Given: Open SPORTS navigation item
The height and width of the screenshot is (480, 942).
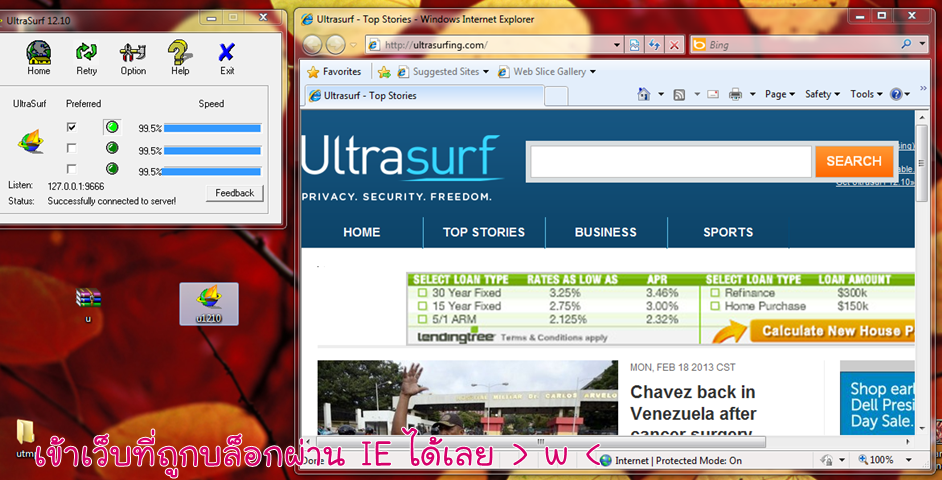Looking at the screenshot, I should [728, 232].
